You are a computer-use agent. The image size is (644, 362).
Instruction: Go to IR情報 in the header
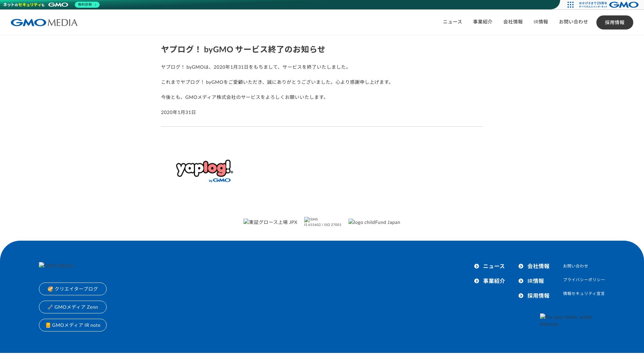coord(541,22)
